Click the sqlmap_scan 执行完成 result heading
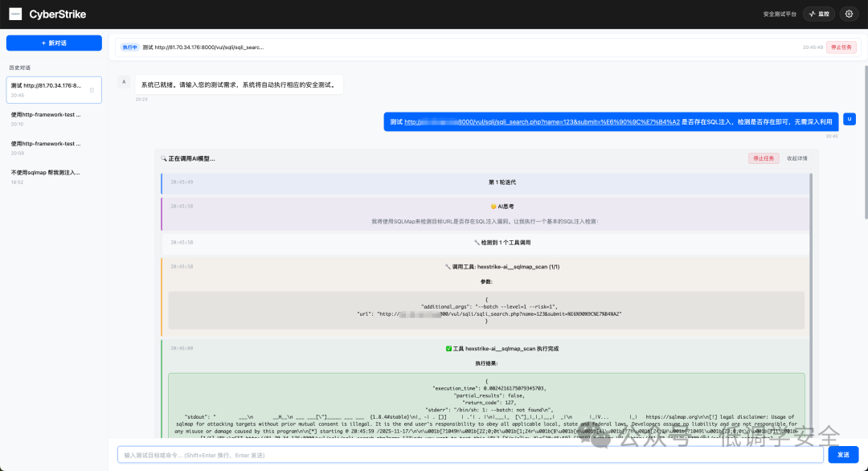This screenshot has height=471, width=868. (x=502, y=349)
